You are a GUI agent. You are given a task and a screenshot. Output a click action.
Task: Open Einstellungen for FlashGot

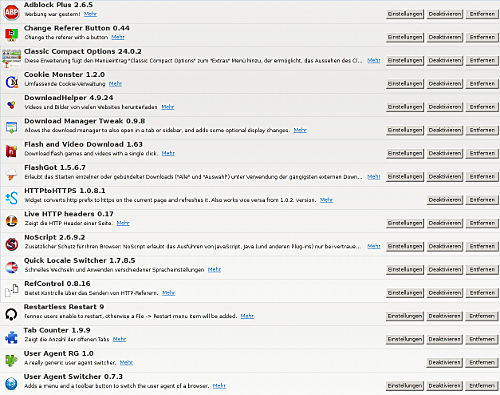click(405, 177)
